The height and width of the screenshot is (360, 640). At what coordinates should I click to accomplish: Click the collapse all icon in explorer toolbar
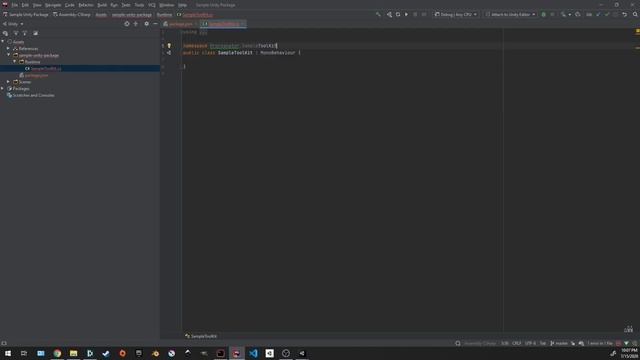pyautogui.click(x=25, y=33)
